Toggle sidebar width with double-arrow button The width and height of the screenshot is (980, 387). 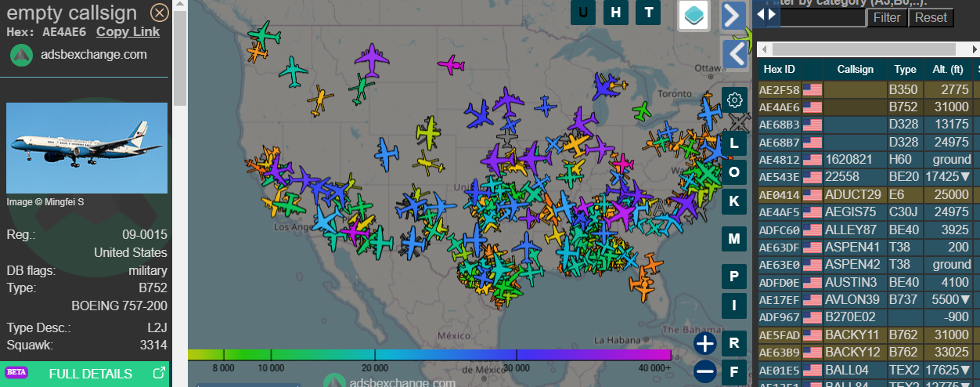(767, 13)
